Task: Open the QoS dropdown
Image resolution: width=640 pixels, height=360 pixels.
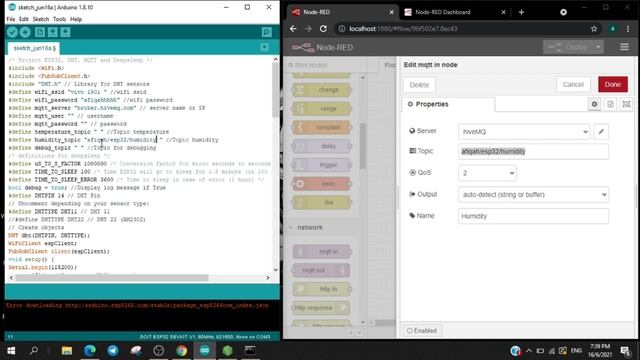Action: (487, 173)
